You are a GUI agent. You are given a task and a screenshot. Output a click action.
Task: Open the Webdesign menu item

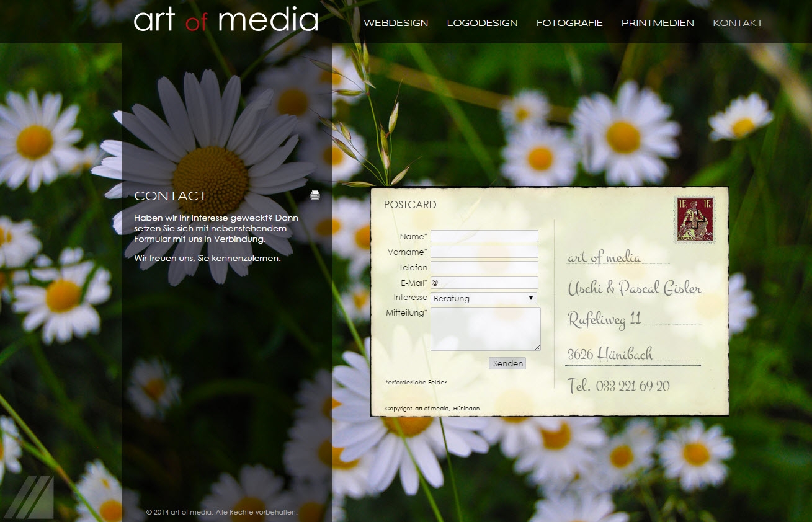(396, 23)
